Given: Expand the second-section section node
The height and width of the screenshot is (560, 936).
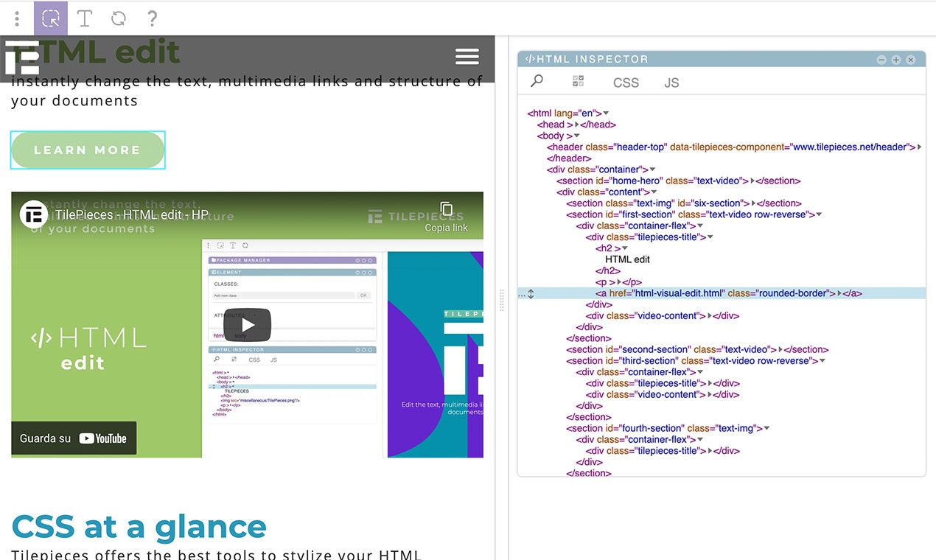Looking at the screenshot, I should point(781,350).
